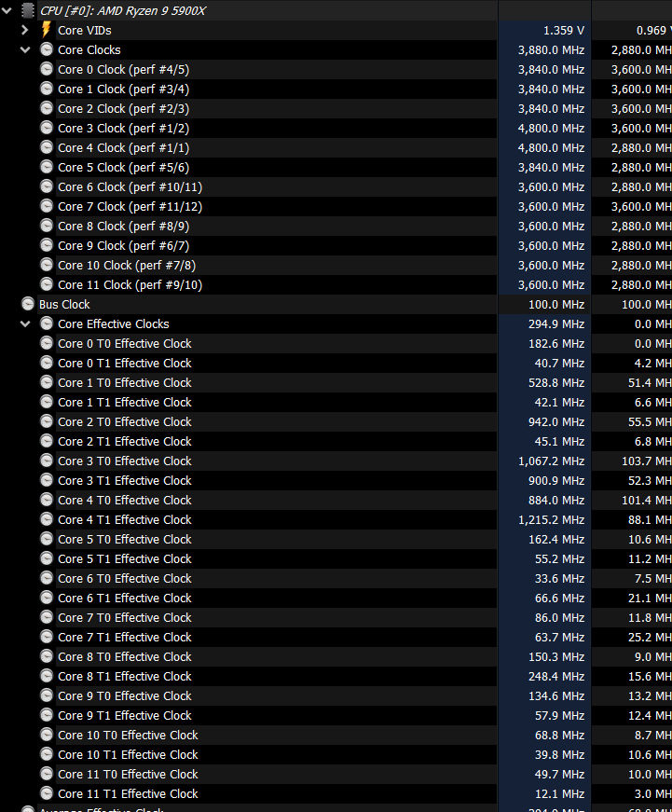Click the 1.359 V Core VIDs value

coord(564,31)
